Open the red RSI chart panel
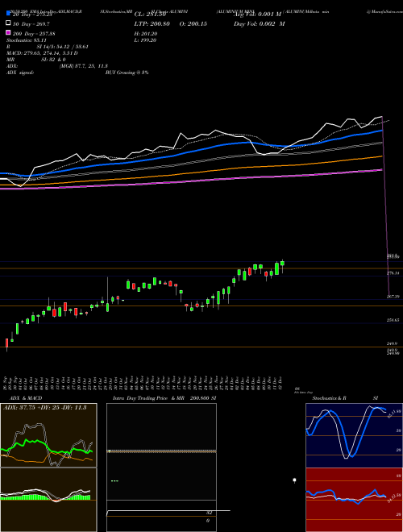 coord(354,499)
